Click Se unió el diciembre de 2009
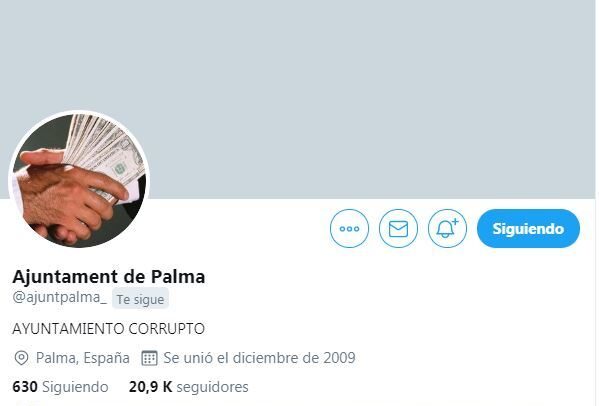Screen dimensions: 599x406 point(259,358)
